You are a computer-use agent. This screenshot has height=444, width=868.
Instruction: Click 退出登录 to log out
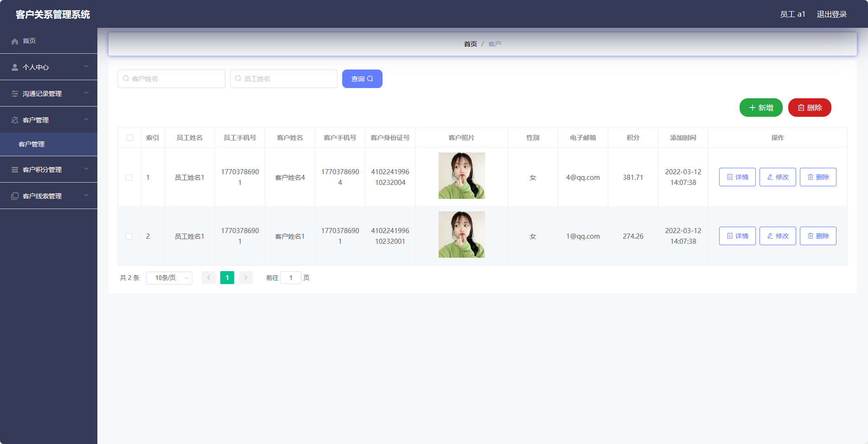(x=831, y=14)
